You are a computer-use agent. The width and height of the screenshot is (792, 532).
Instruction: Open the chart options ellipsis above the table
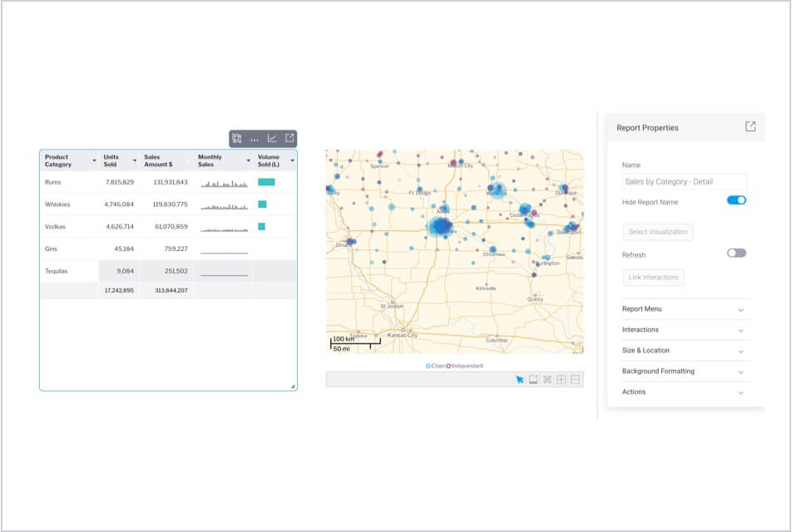[254, 138]
